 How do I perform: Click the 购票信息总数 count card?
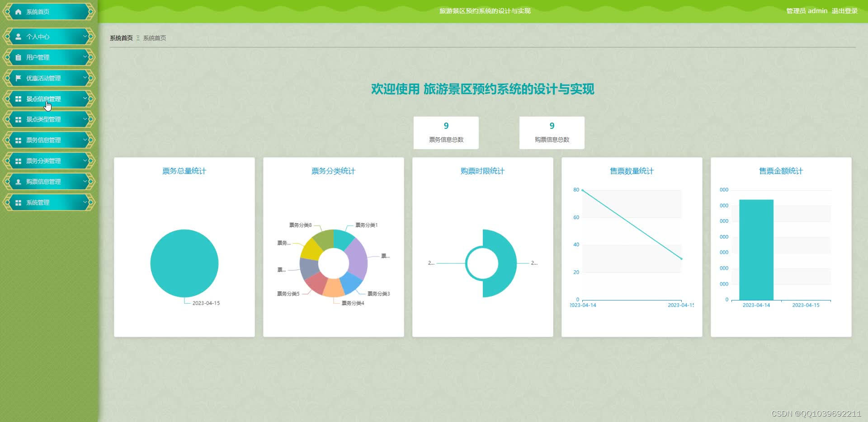click(552, 133)
